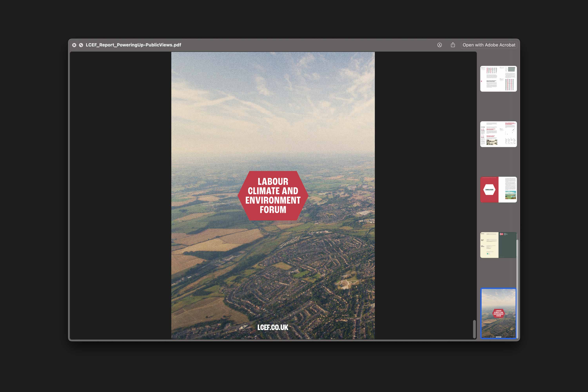Close the Quick Look preview window
588x392 pixels.
[x=74, y=45]
